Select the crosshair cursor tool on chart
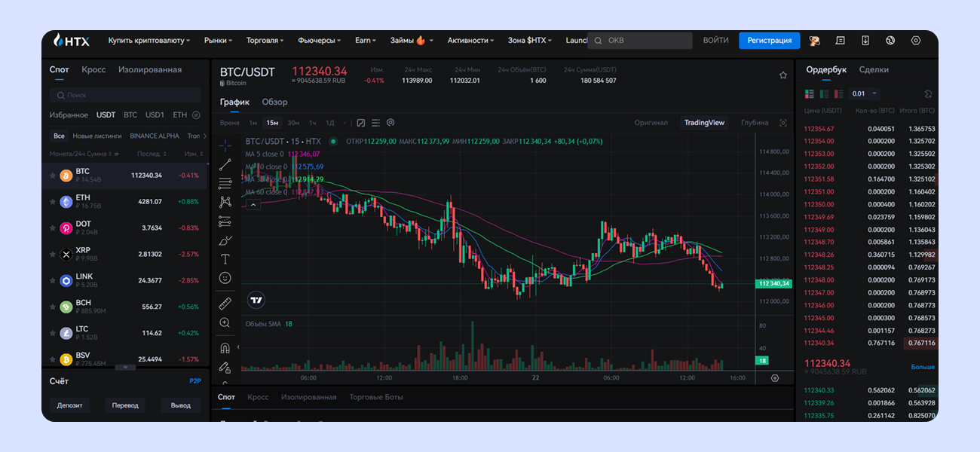This screenshot has height=452, width=980. pyautogui.click(x=225, y=145)
